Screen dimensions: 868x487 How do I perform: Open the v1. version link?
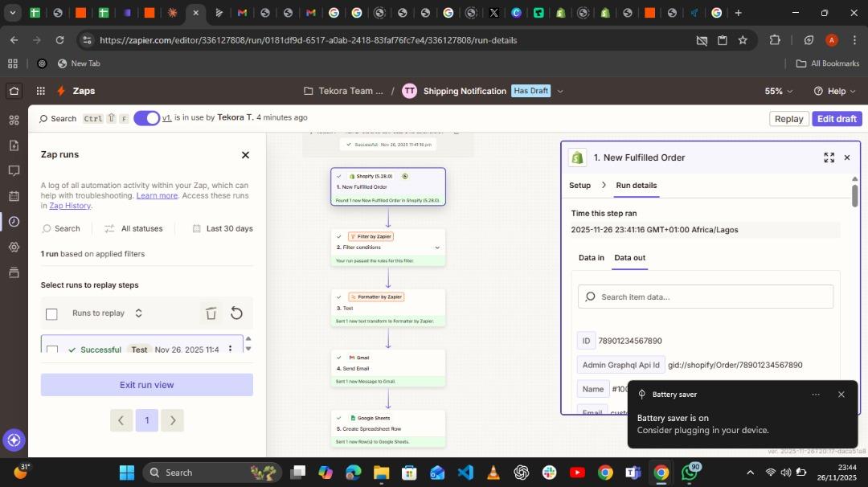point(166,117)
